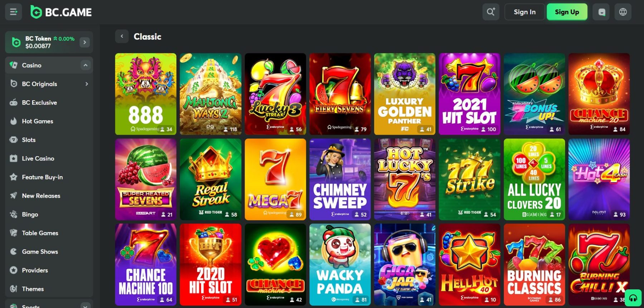Image resolution: width=644 pixels, height=308 pixels.
Task: Launch the Wacky Panda game tile
Action: point(340,265)
